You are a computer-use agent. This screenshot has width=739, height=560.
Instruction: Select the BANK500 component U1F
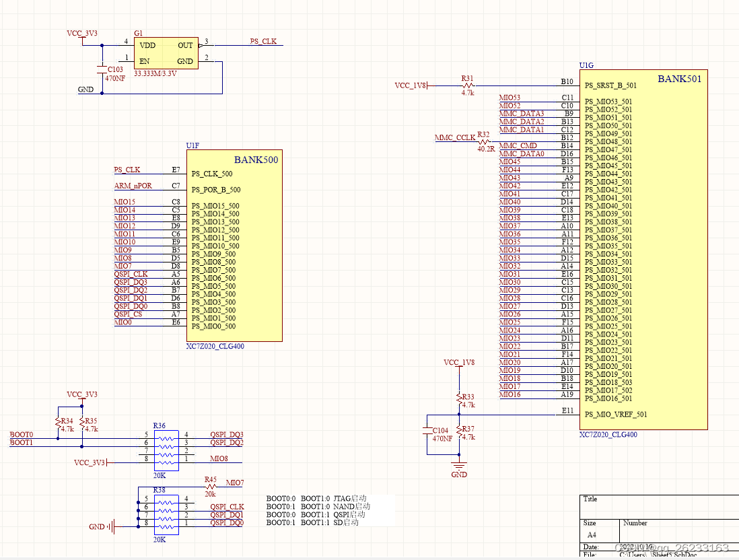click(x=234, y=246)
